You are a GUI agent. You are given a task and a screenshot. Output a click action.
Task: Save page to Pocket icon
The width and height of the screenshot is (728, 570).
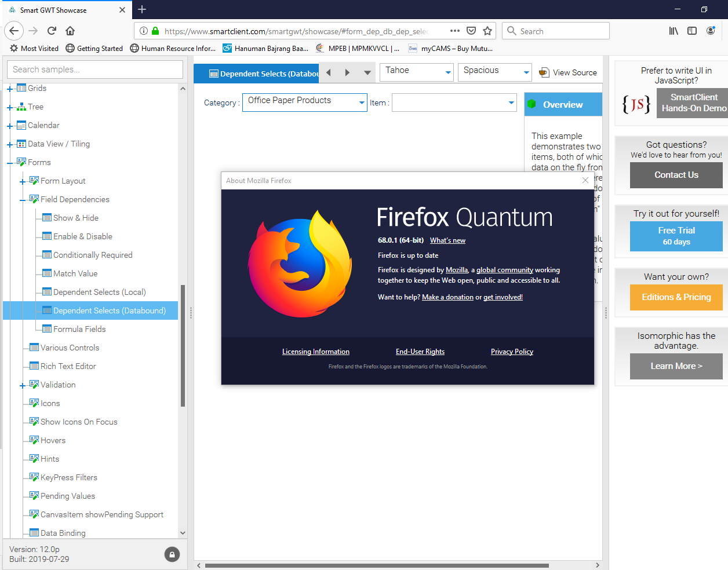pos(471,31)
